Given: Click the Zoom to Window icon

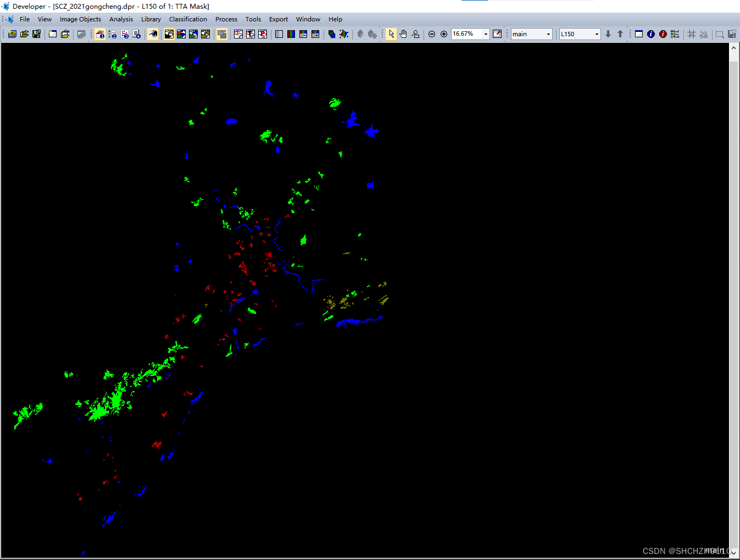Looking at the screenshot, I should click(x=497, y=34).
